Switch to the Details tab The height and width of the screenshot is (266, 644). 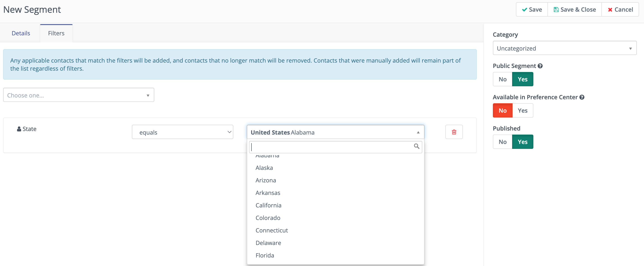[x=21, y=33]
